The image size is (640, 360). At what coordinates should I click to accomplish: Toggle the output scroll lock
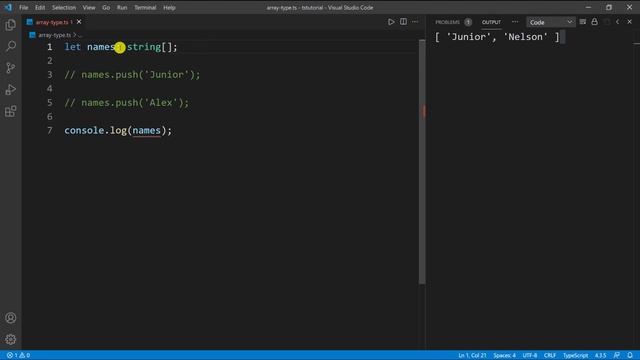click(595, 22)
